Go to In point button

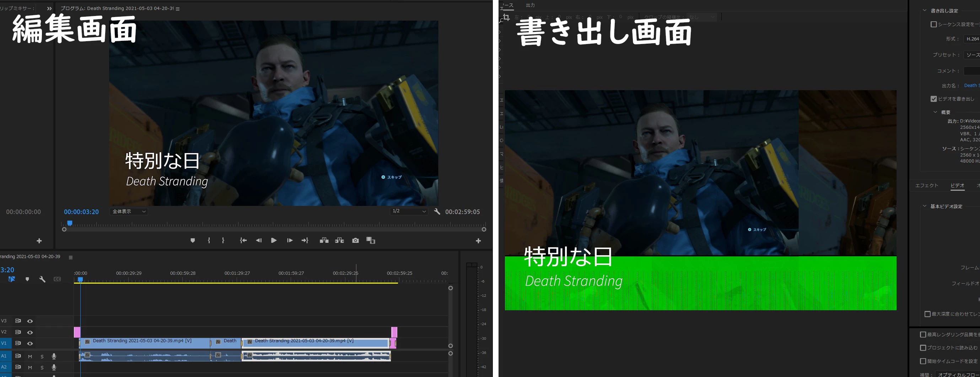tap(243, 241)
